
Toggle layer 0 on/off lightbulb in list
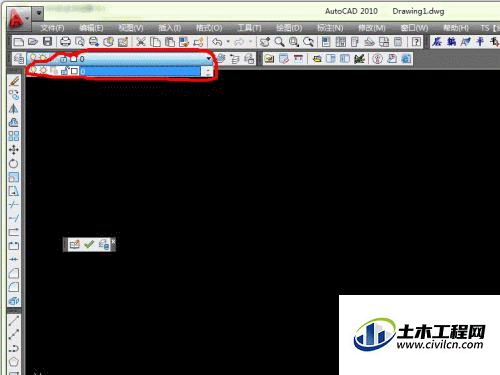(x=33, y=70)
